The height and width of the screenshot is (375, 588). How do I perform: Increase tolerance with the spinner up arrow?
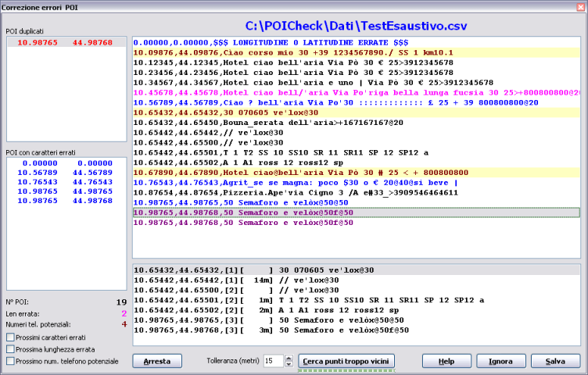[x=289, y=358]
